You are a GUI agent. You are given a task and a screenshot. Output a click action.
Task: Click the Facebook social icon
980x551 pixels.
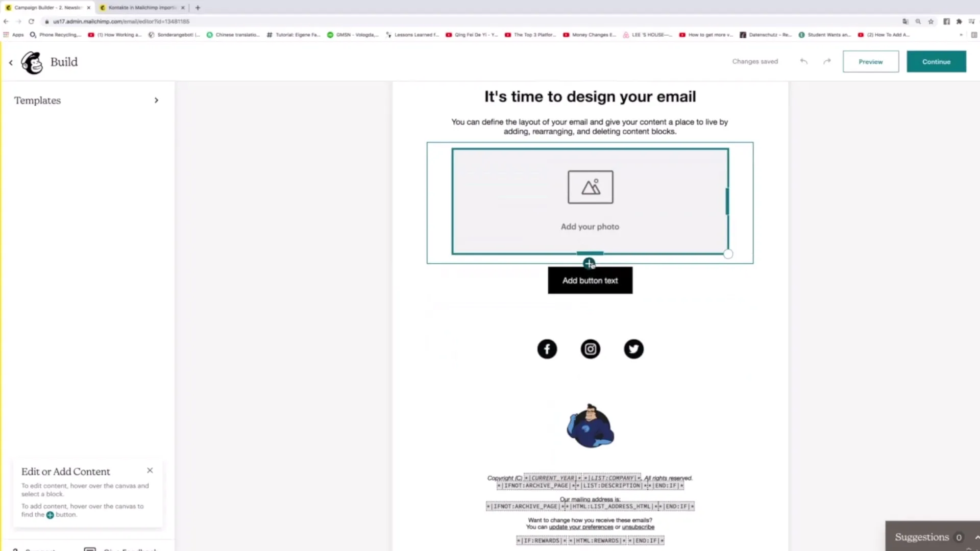[546, 348]
